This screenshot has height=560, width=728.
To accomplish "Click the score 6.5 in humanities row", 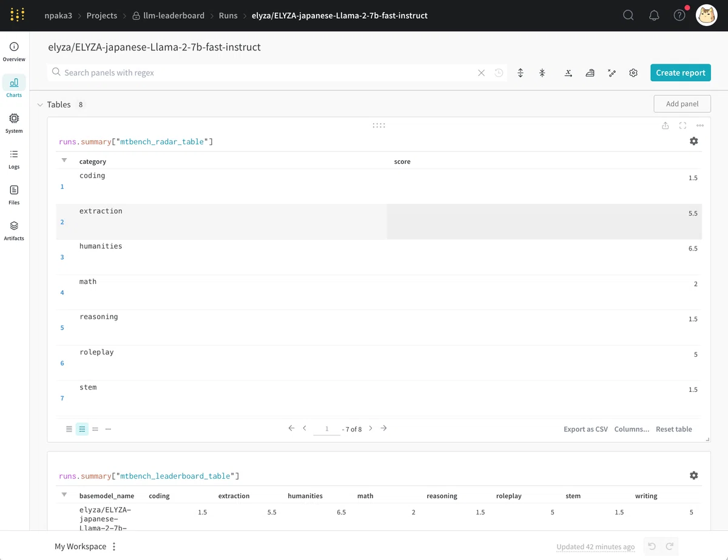I will [x=693, y=249].
